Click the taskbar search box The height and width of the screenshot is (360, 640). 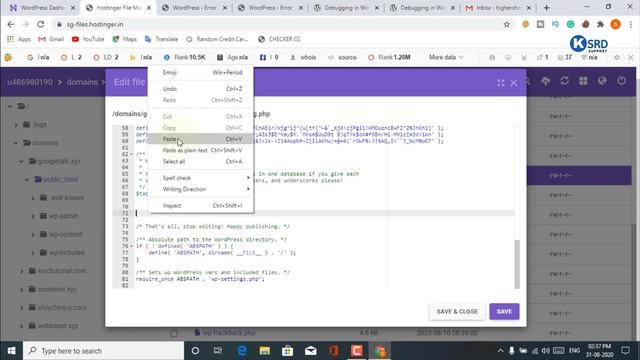click(104, 351)
